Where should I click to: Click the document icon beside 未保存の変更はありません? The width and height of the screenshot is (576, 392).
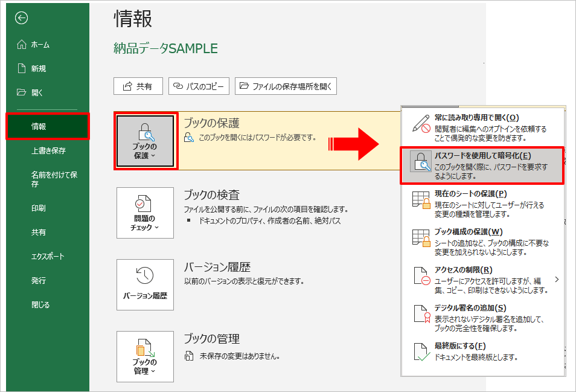pyautogui.click(x=189, y=356)
